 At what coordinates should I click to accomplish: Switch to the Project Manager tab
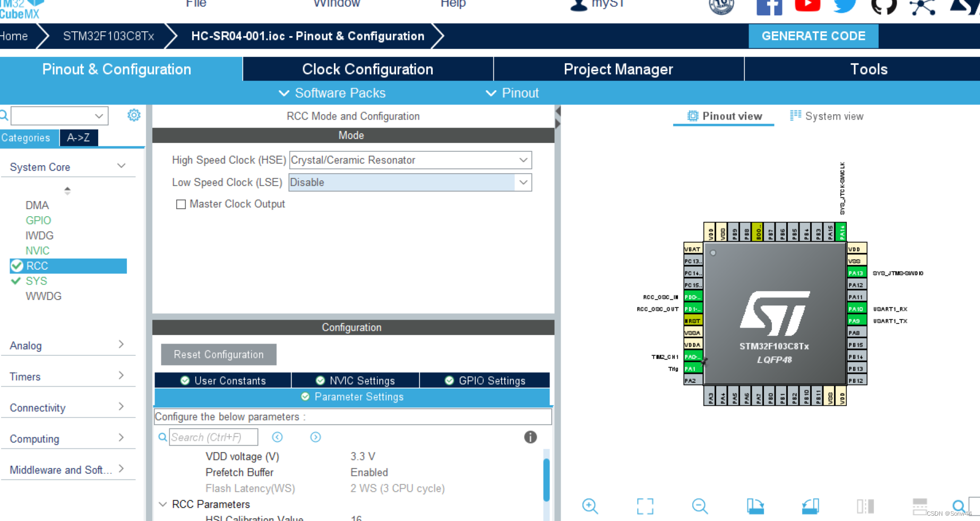[618, 69]
